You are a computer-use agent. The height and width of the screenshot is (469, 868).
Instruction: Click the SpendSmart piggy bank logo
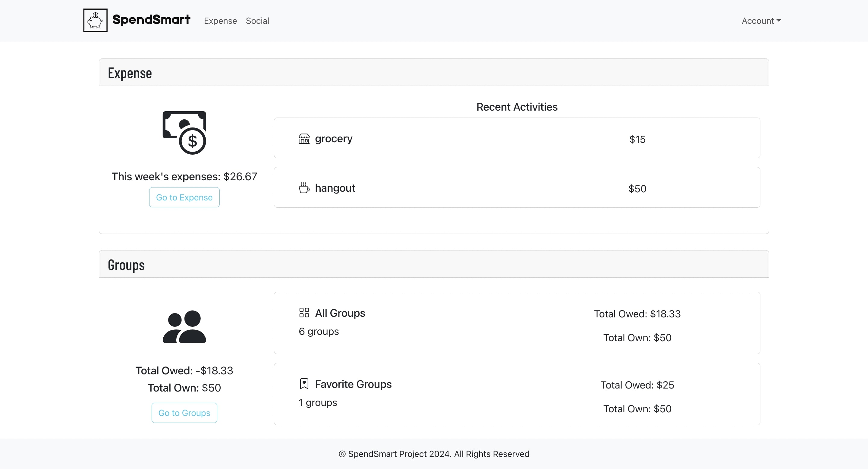(95, 20)
